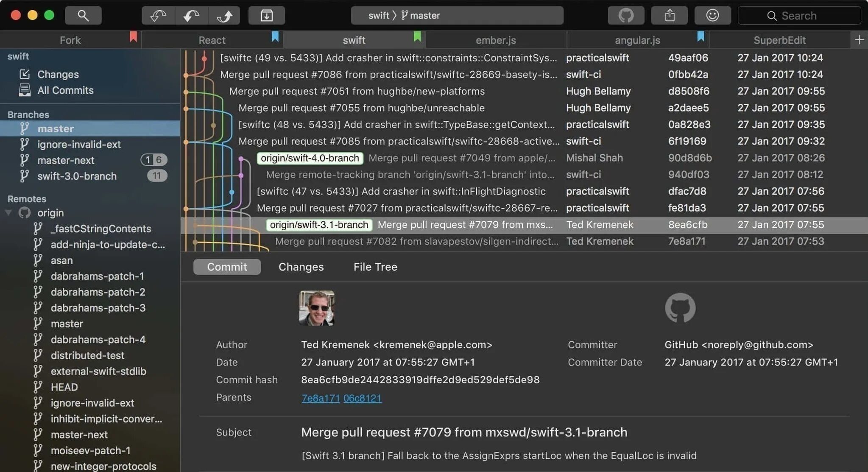Click the Search input field
The height and width of the screenshot is (472, 868).
799,16
